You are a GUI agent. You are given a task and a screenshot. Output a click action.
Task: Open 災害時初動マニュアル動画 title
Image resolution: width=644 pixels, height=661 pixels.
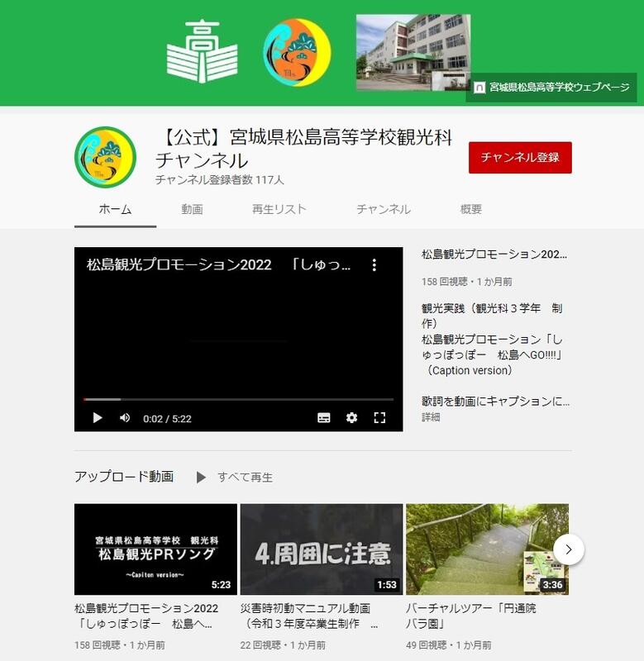pyautogui.click(x=308, y=616)
